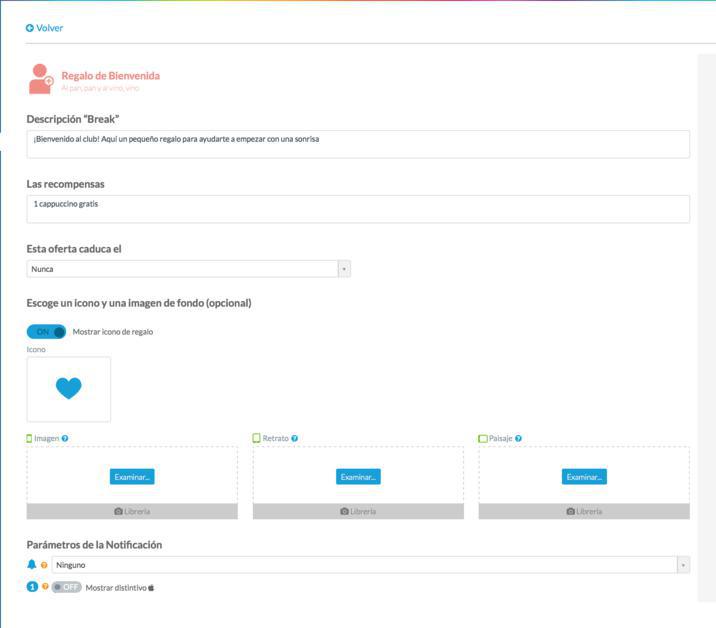Click help icon next to Retrato
Image resolution: width=716 pixels, height=628 pixels.
(294, 438)
